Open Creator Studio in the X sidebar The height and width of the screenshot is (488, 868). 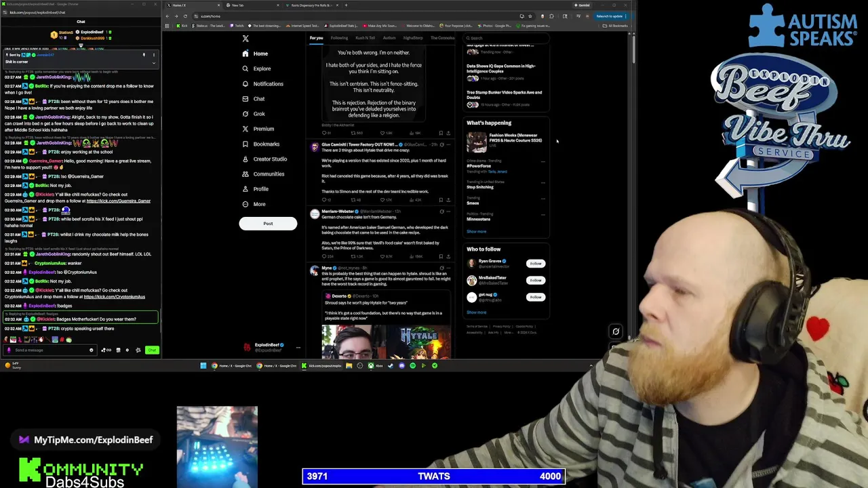(x=264, y=159)
